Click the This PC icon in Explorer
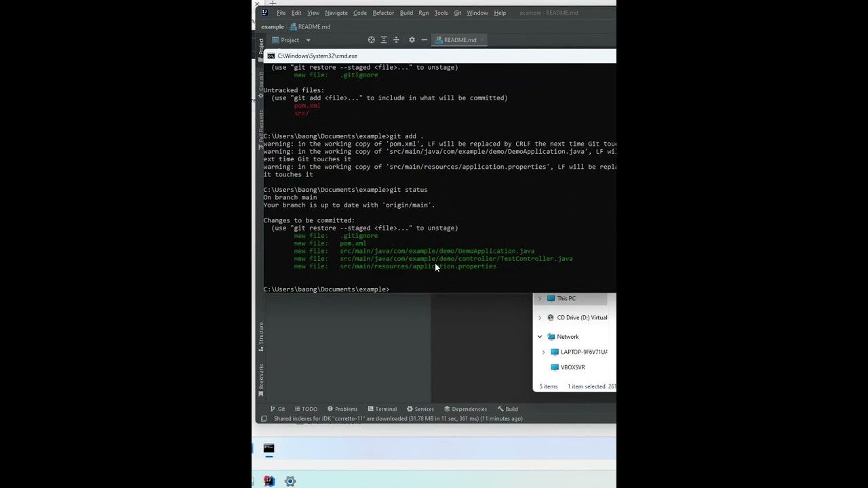Screen dimensions: 868x488 tap(551, 298)
